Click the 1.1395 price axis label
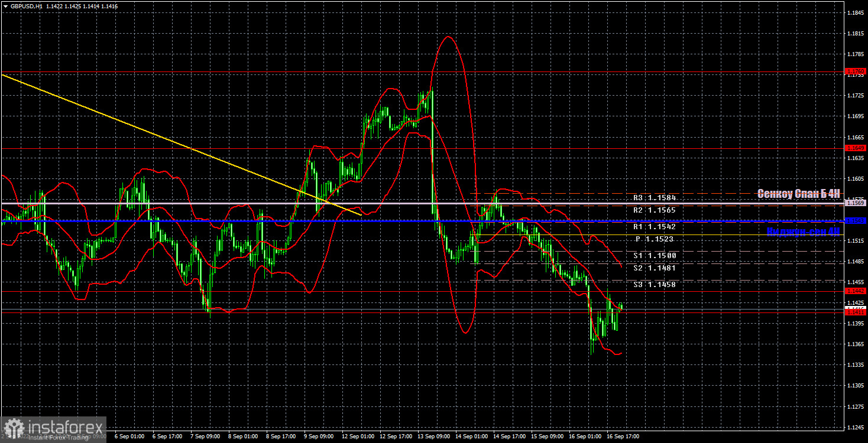Viewport: 868px width, 443px height. pyautogui.click(x=856, y=323)
